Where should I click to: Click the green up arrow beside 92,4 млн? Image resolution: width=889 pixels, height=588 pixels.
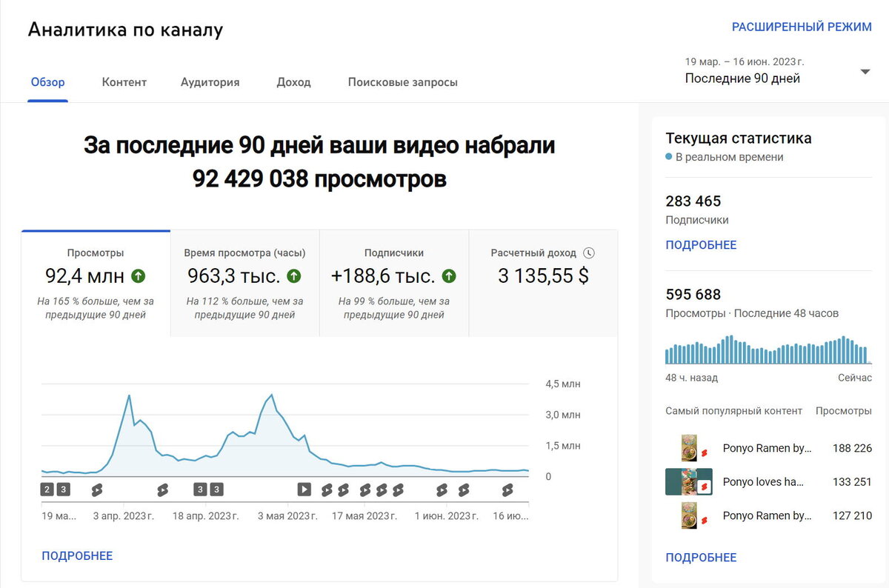click(138, 276)
